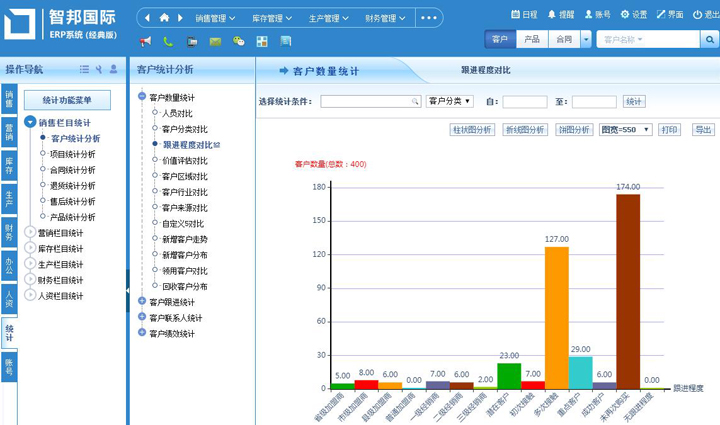Expand the 客户跟进统计 tree node

(x=142, y=301)
